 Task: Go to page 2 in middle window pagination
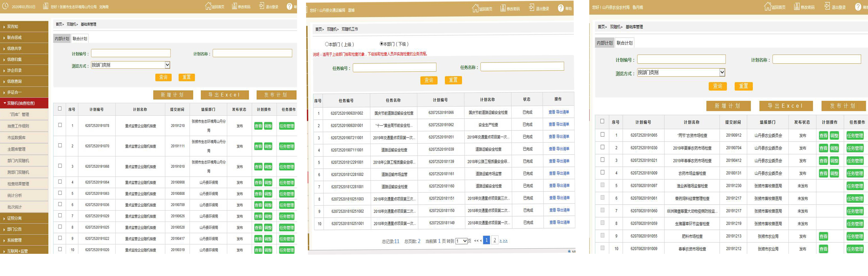495,240
